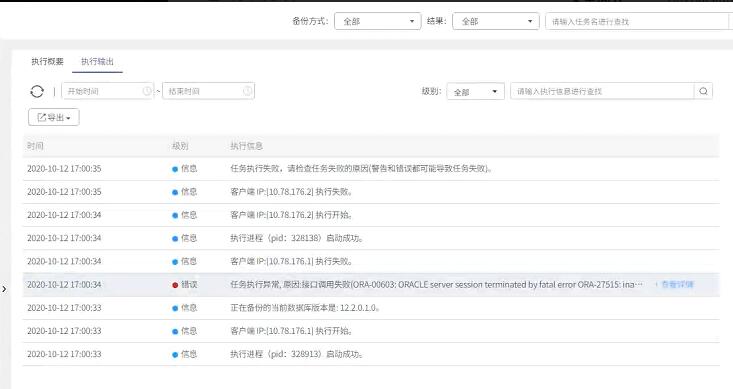Switch to the 执行输出 tab
This screenshot has width=733, height=389.
pyautogui.click(x=97, y=61)
